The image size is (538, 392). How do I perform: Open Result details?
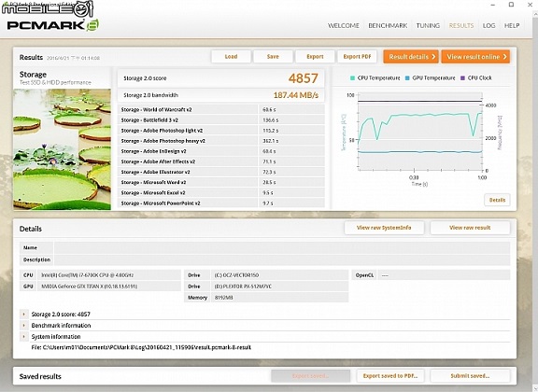pyautogui.click(x=411, y=57)
